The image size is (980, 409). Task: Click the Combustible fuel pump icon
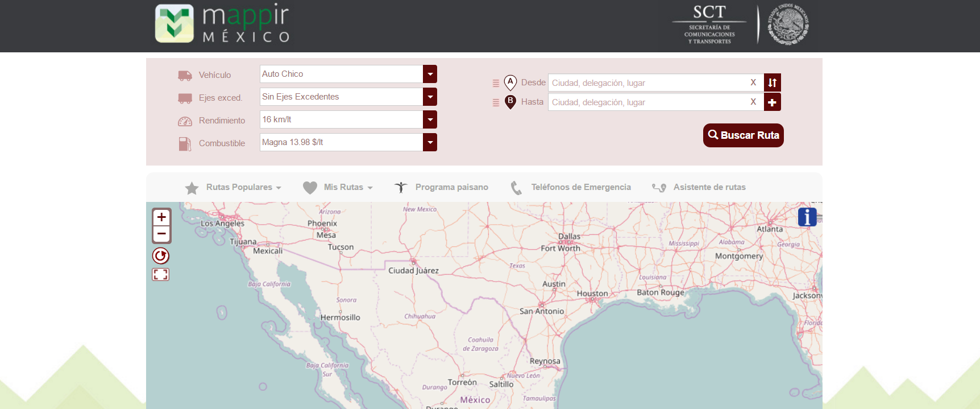(185, 144)
